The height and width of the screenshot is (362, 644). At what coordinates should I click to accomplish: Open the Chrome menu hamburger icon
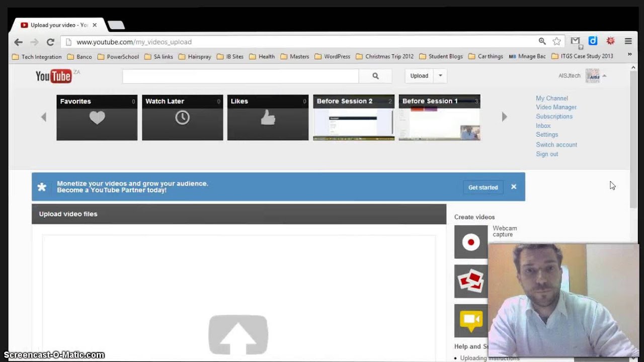click(628, 41)
